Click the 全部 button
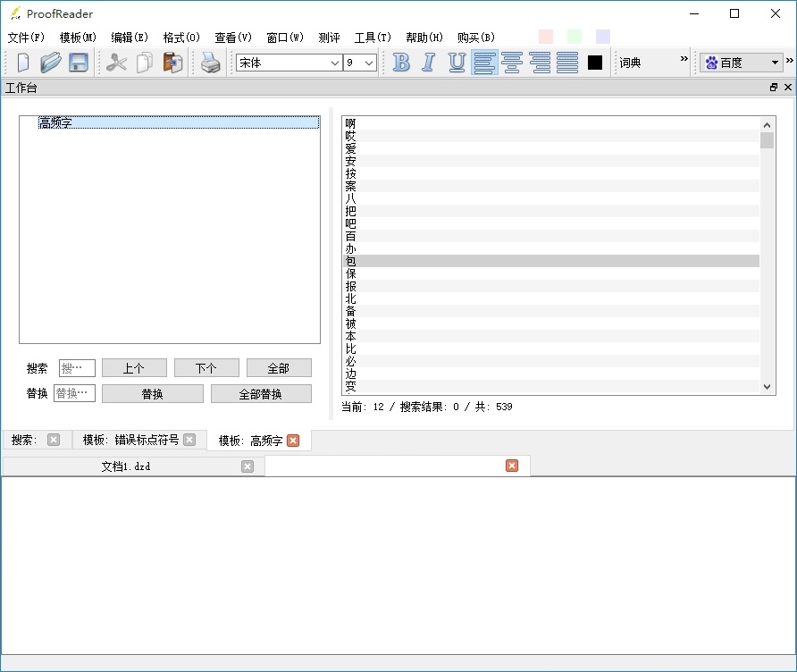 pos(279,368)
